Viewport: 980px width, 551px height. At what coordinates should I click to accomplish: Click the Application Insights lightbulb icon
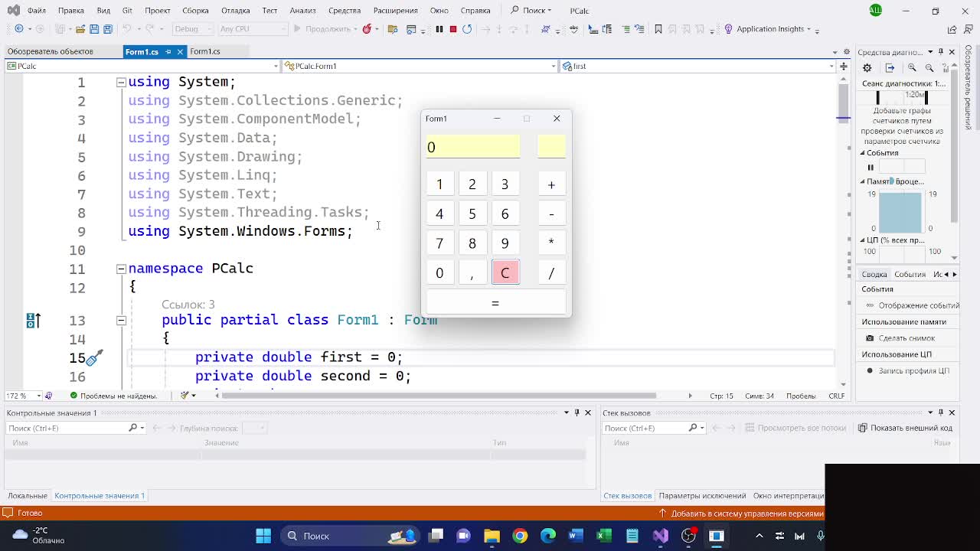pyautogui.click(x=728, y=29)
